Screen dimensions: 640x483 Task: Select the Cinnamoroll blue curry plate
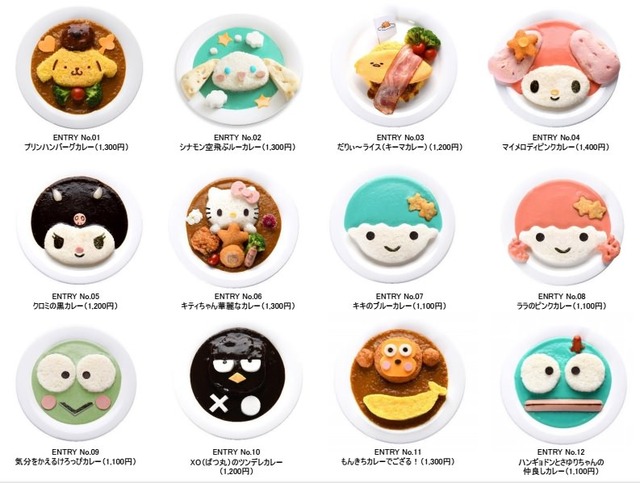click(240, 69)
